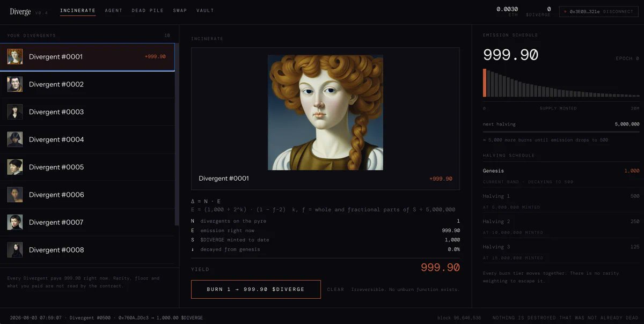Image resolution: width=644 pixels, height=324 pixels.
Task: Choose the Divergent #0007 row name
Action: [56, 222]
